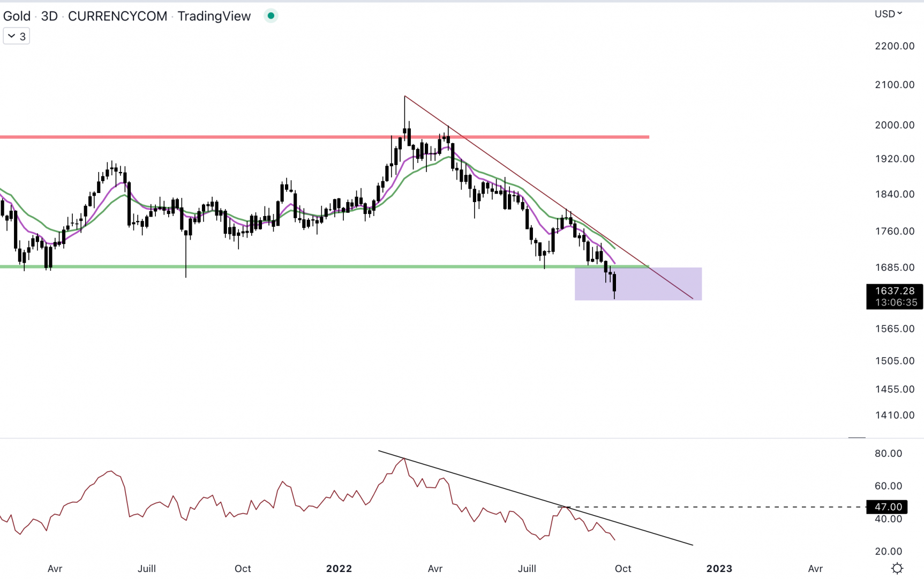Click the 2200.00 price axis label
The image size is (924, 579).
[x=895, y=46]
